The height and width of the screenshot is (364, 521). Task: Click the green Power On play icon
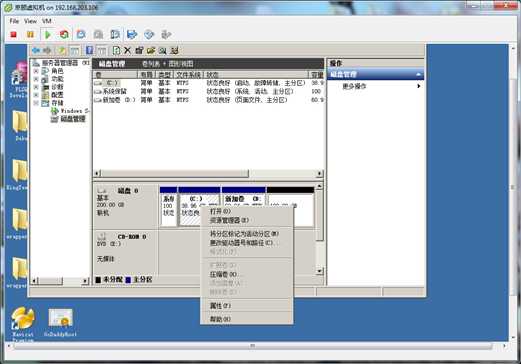click(48, 34)
